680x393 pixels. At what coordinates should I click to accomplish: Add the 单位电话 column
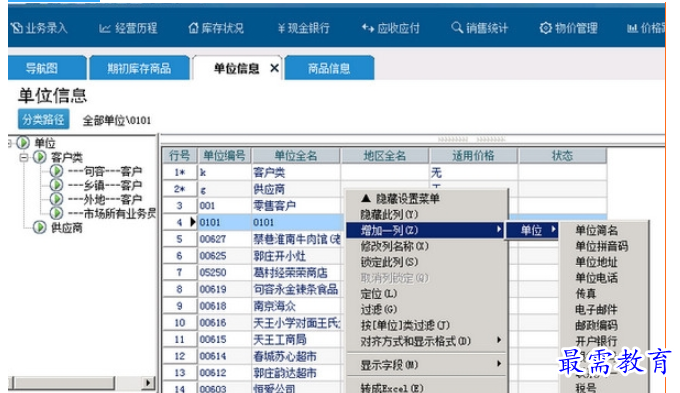596,278
